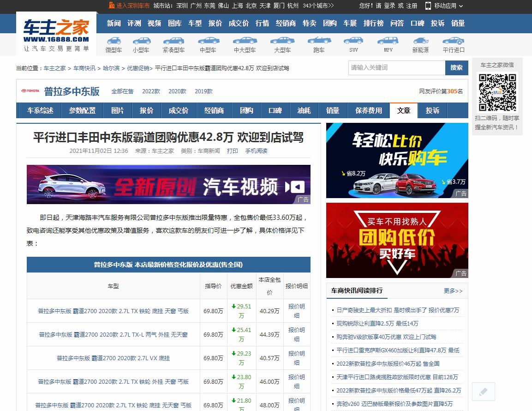Click the Toyota brand logo

pyautogui.click(x=30, y=91)
